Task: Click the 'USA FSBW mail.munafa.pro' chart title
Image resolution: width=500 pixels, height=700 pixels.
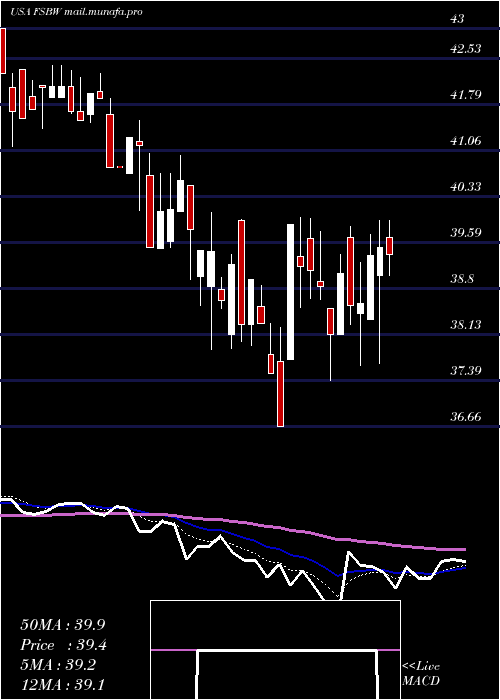Action: [x=76, y=12]
